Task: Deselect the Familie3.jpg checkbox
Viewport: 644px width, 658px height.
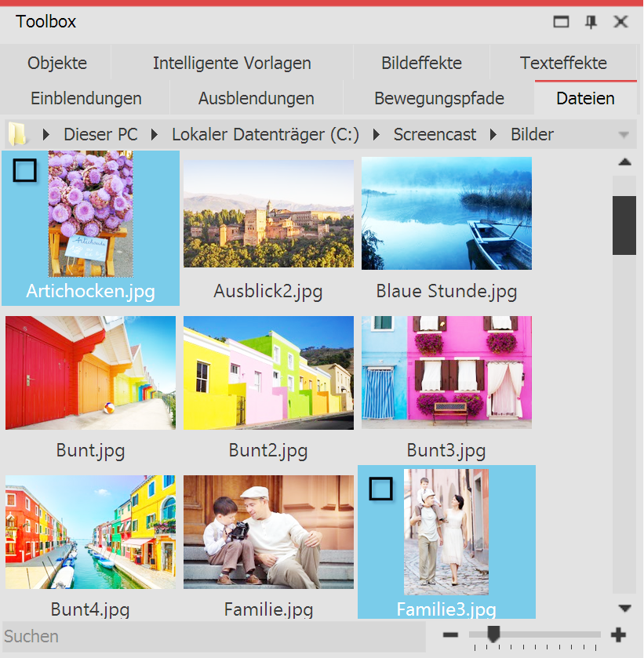Action: [381, 489]
